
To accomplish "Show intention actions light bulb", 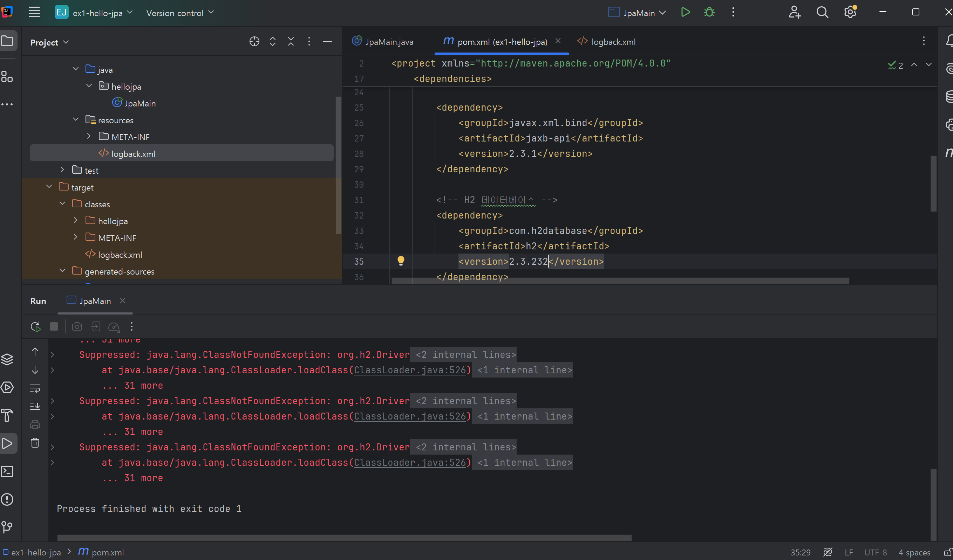I will pos(401,261).
